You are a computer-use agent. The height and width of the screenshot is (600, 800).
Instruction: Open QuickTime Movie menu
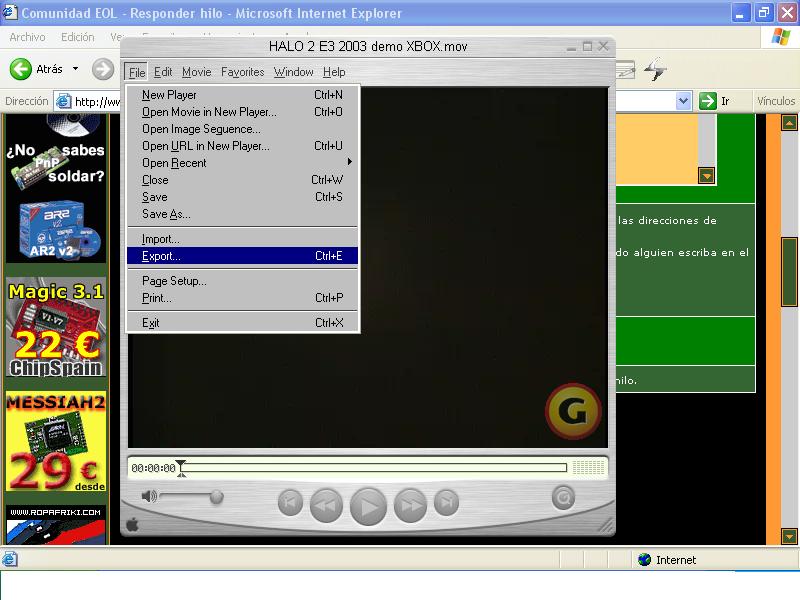[x=196, y=72]
